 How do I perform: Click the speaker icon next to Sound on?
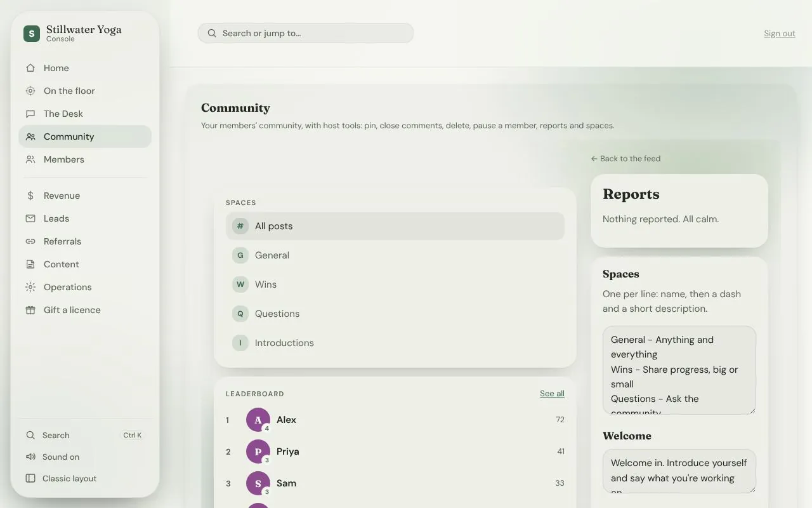(30, 457)
